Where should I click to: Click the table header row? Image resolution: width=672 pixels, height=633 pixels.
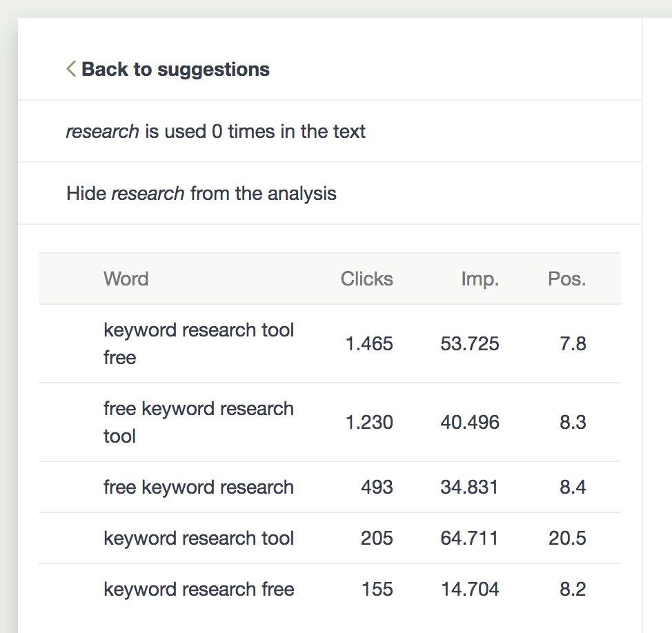tap(330, 279)
